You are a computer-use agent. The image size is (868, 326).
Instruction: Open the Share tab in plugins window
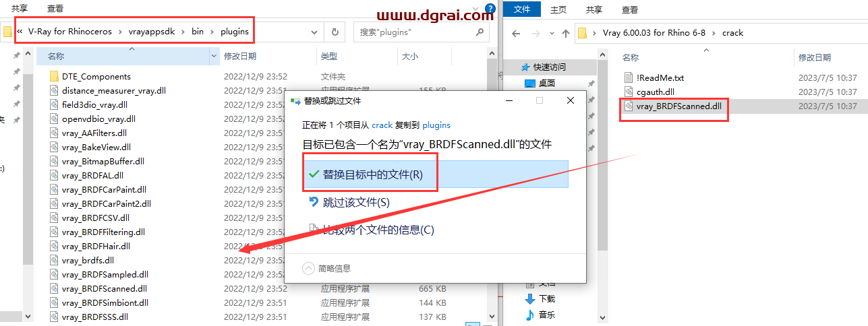[x=20, y=9]
